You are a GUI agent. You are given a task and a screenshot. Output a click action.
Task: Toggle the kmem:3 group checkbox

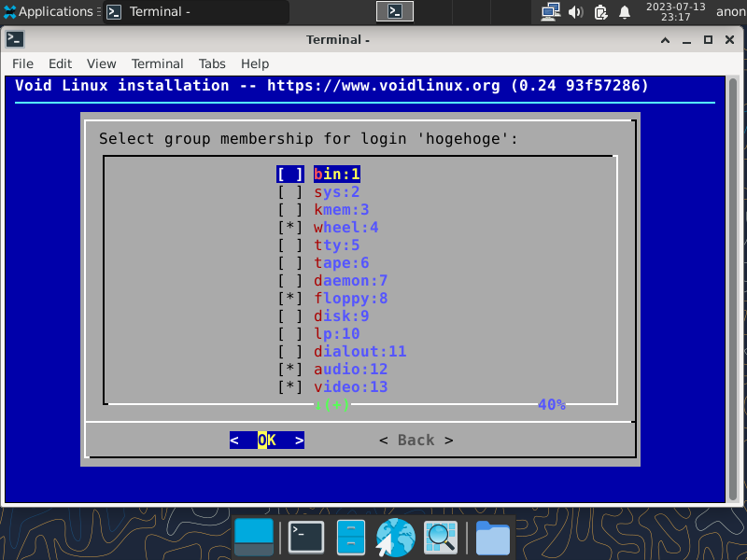290,210
